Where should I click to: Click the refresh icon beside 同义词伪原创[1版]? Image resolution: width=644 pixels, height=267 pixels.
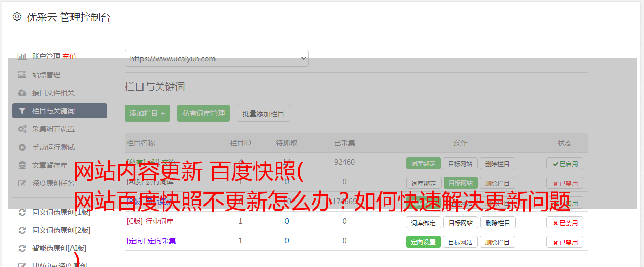(x=22, y=212)
